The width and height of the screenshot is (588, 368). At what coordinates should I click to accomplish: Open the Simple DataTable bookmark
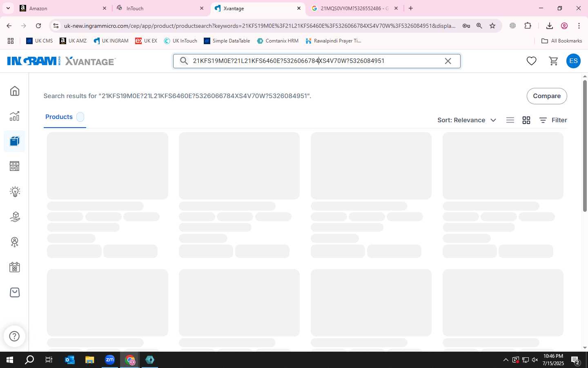coord(227,41)
